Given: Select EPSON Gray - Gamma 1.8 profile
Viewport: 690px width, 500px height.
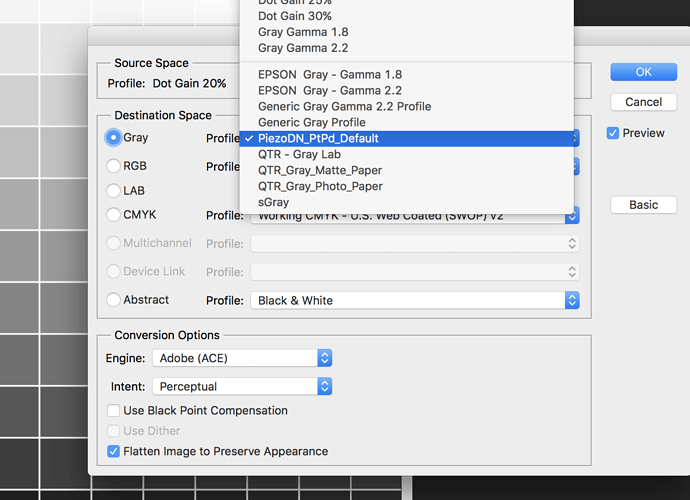Looking at the screenshot, I should point(330,75).
